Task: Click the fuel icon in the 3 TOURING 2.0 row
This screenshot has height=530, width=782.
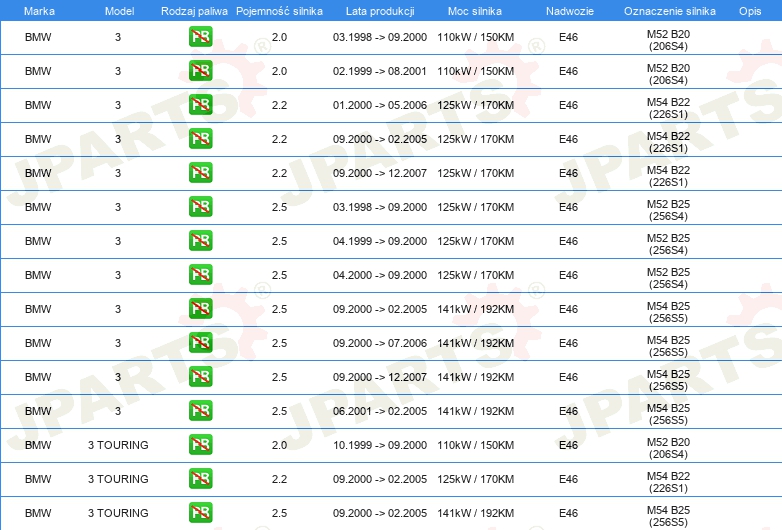Action: click(200, 444)
